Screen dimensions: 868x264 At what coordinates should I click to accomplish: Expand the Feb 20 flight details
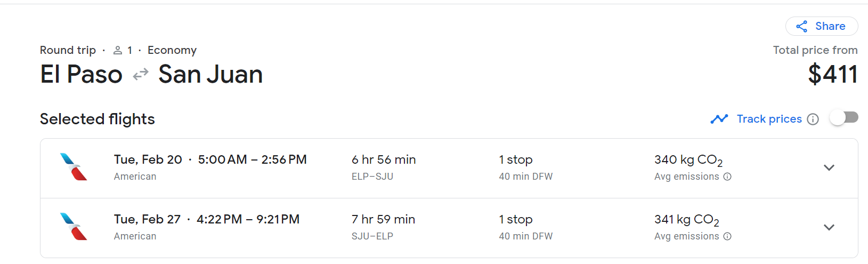click(829, 167)
